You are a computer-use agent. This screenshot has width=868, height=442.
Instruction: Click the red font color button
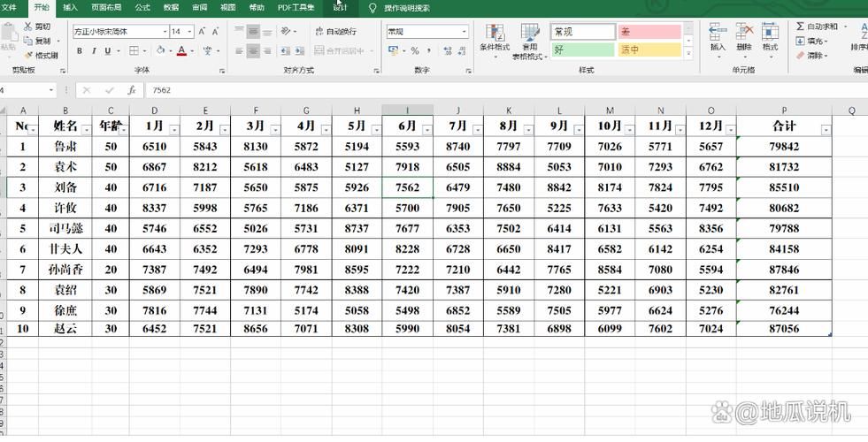pos(181,51)
